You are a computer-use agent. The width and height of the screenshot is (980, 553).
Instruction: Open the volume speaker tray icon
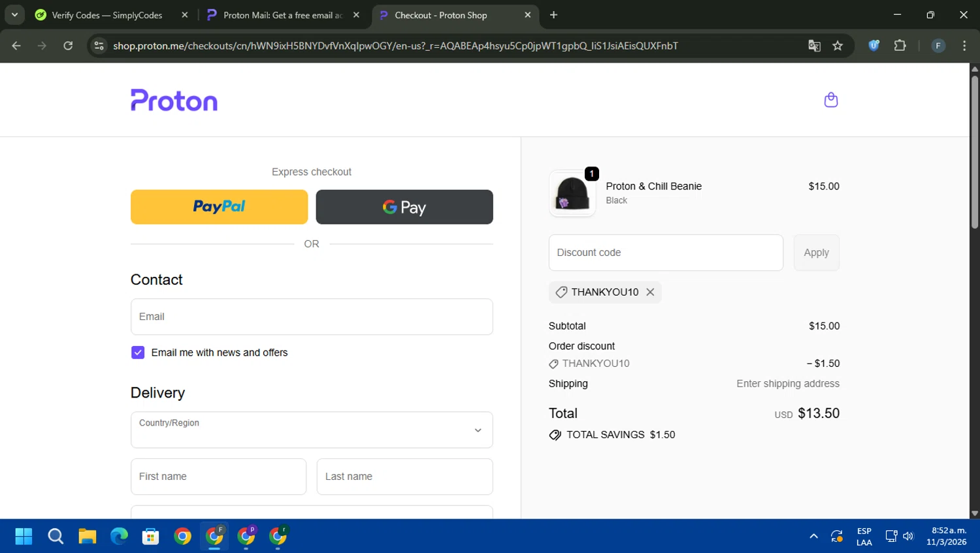908,537
